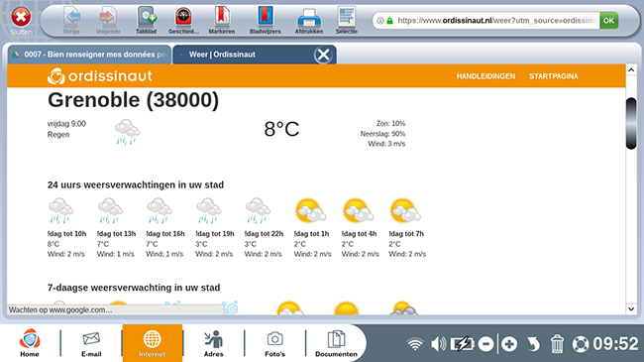Click the plus zoom-in button
This screenshot has height=362, width=644.
click(509, 344)
